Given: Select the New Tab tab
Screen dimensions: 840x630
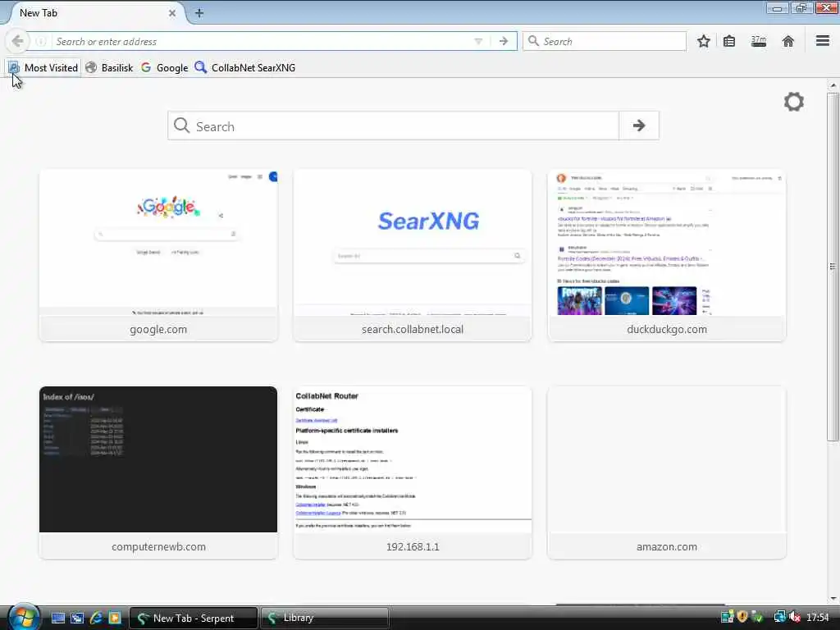Looking at the screenshot, I should 91,13.
